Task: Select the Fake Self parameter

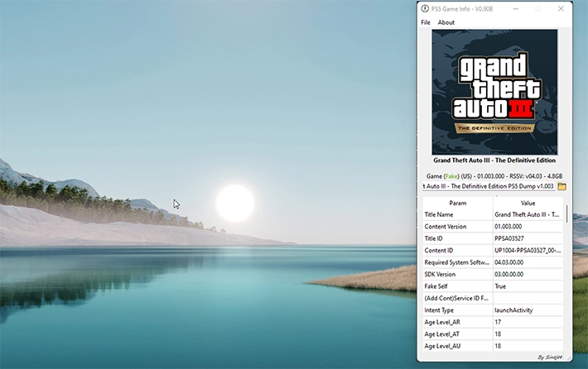Action: (457, 286)
